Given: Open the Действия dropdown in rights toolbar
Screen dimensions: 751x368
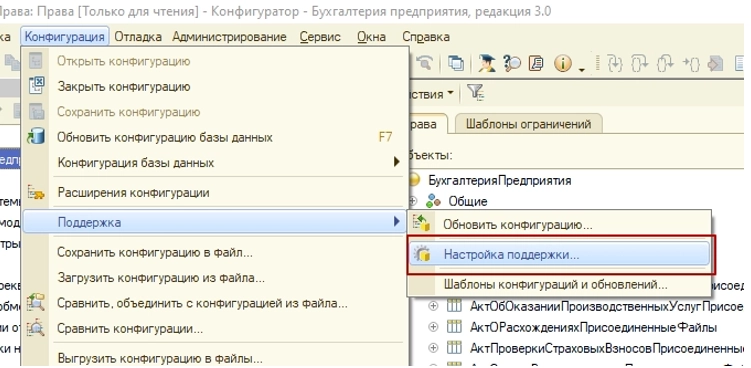Looking at the screenshot, I should (x=433, y=94).
